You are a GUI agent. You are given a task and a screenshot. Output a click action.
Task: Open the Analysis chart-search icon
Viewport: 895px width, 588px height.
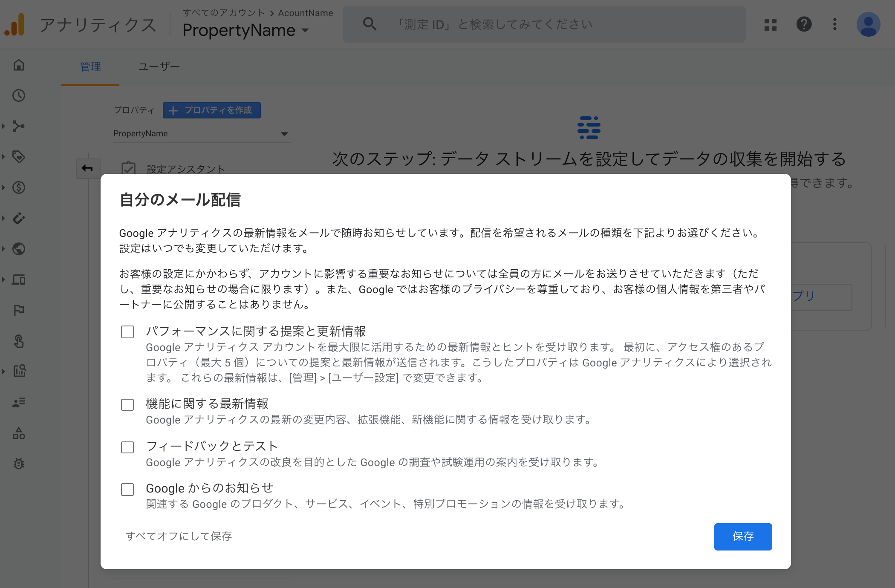pyautogui.click(x=20, y=371)
